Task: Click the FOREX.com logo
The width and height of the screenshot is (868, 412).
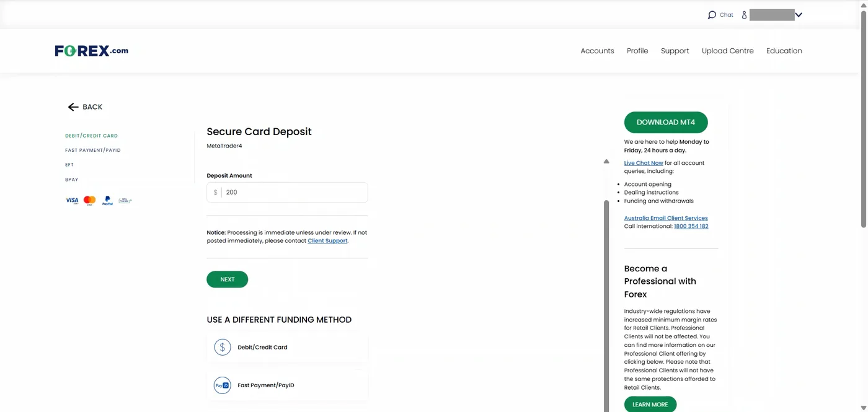Action: (x=92, y=51)
